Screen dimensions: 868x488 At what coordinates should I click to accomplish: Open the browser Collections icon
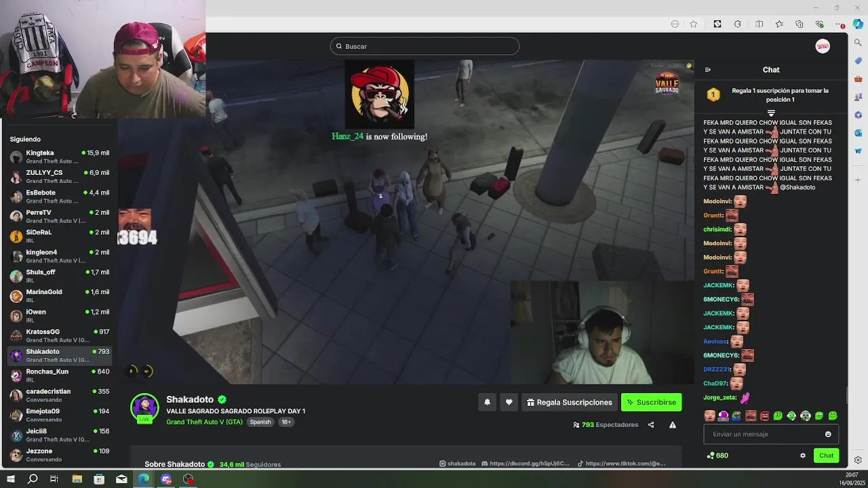coord(800,24)
